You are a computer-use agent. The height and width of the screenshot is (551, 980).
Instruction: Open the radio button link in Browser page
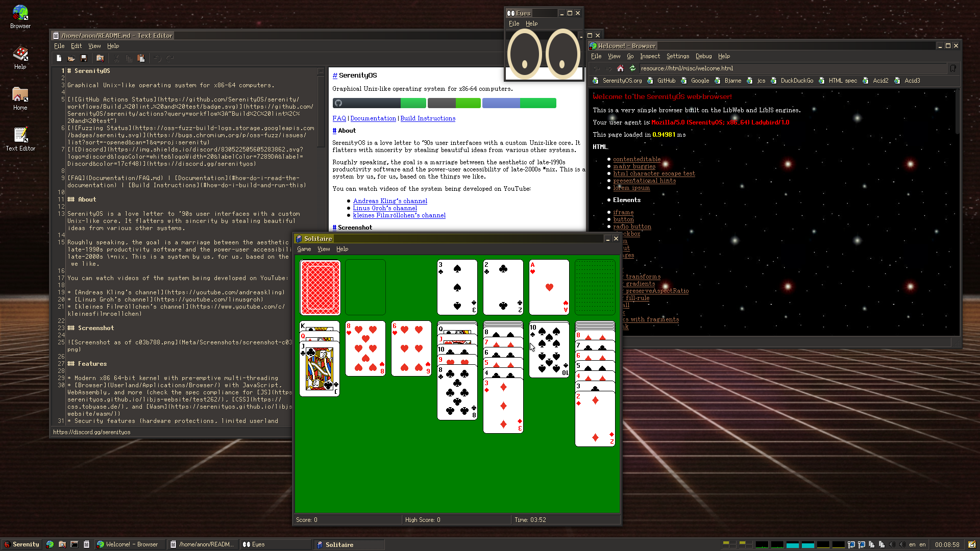tap(632, 227)
